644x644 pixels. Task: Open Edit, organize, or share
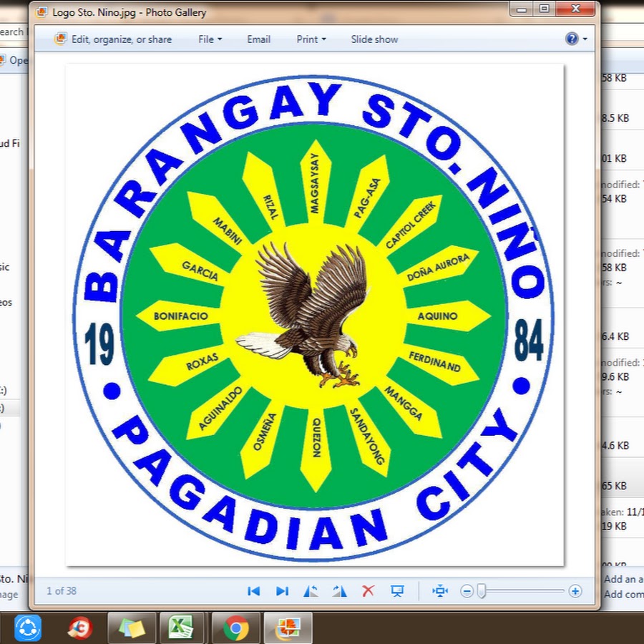pyautogui.click(x=114, y=39)
